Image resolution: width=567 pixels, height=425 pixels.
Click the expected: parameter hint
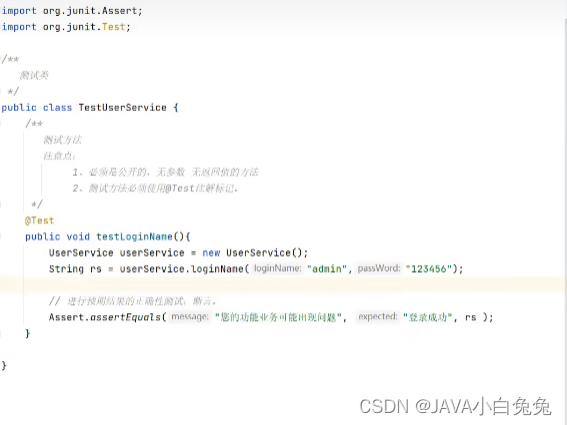(x=378, y=317)
